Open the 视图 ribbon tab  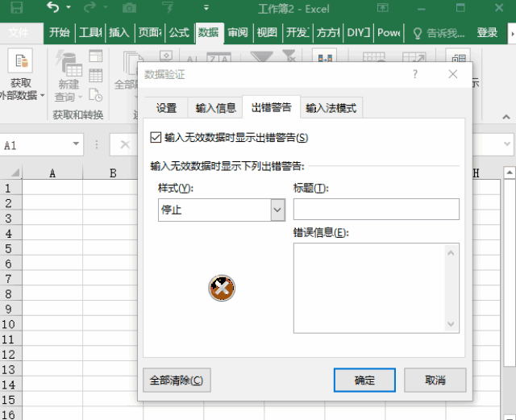[x=267, y=32]
